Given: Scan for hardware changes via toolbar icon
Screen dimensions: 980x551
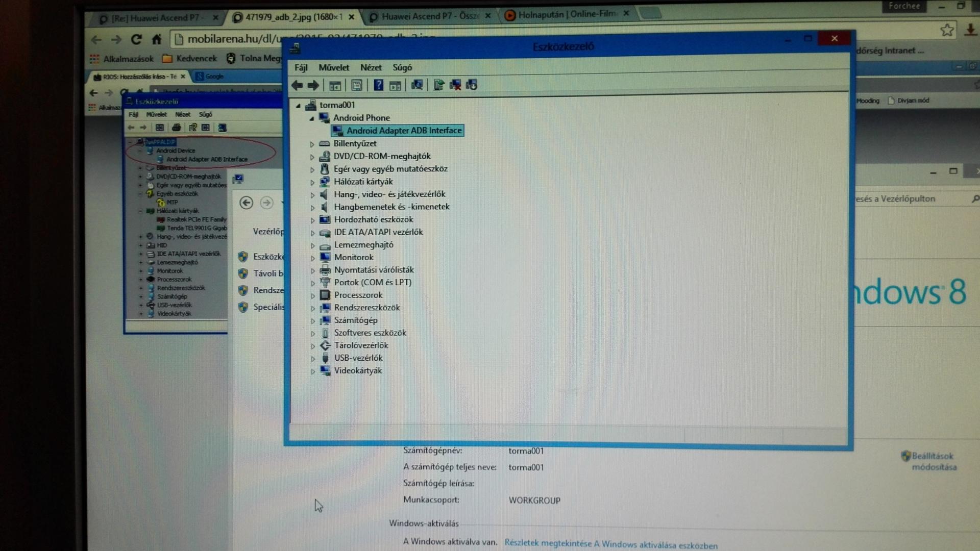Looking at the screenshot, I should (x=417, y=85).
